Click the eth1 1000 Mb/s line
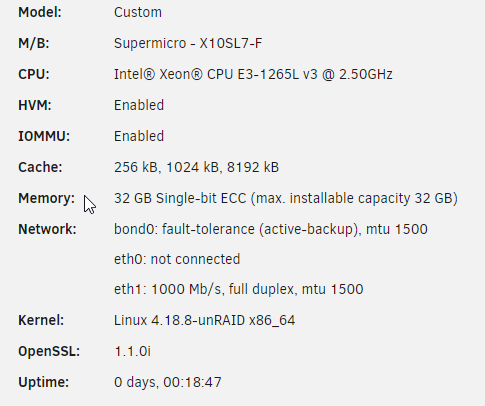This screenshot has height=406, width=485. (239, 289)
